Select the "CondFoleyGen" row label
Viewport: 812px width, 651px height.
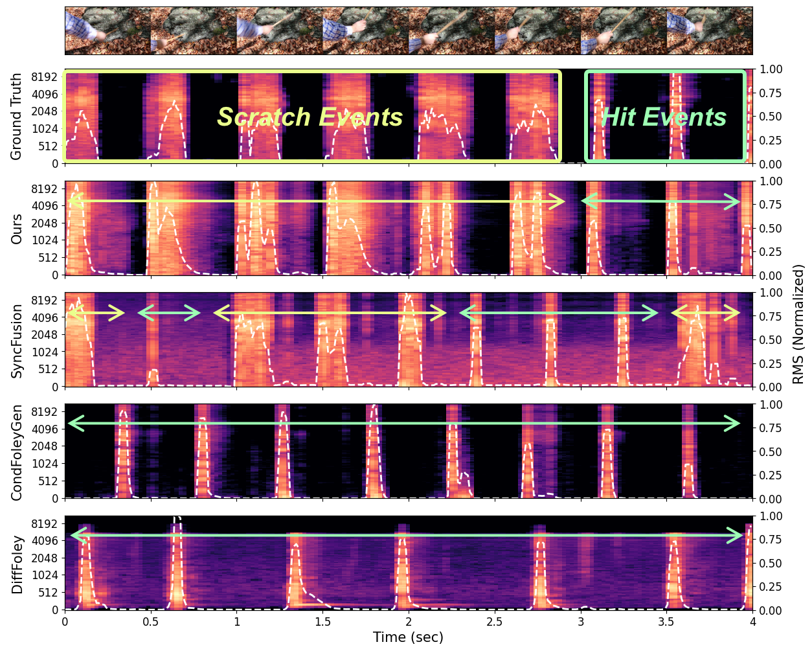click(16, 452)
